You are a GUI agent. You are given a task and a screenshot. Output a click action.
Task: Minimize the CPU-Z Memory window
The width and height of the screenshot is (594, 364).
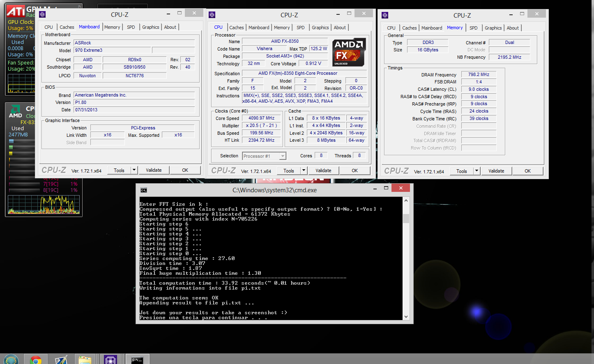[x=511, y=14]
